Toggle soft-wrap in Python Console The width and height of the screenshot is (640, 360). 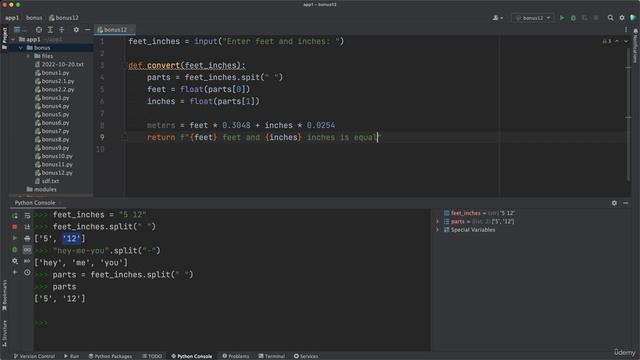27,216
